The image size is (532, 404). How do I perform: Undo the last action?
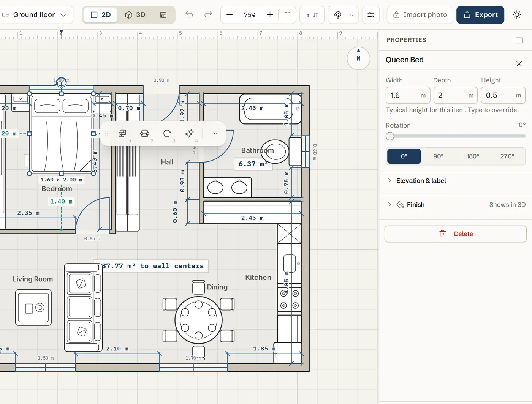(189, 15)
